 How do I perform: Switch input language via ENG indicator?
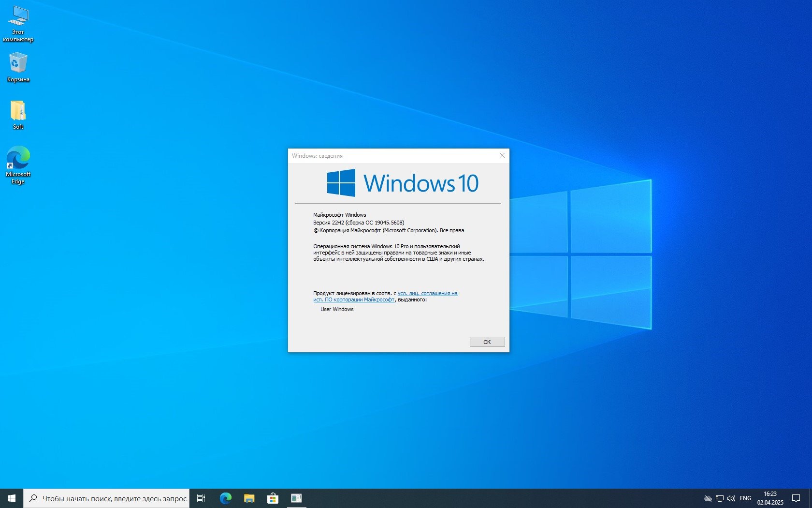click(745, 498)
